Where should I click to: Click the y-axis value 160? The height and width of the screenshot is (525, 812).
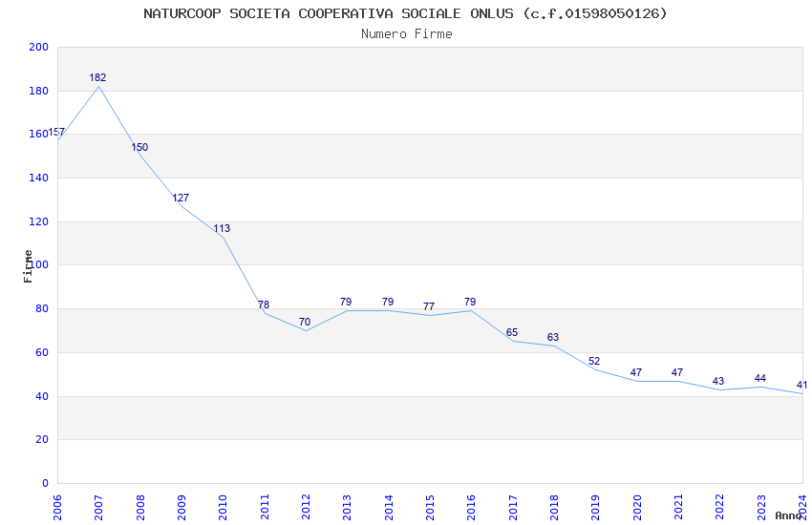point(38,134)
